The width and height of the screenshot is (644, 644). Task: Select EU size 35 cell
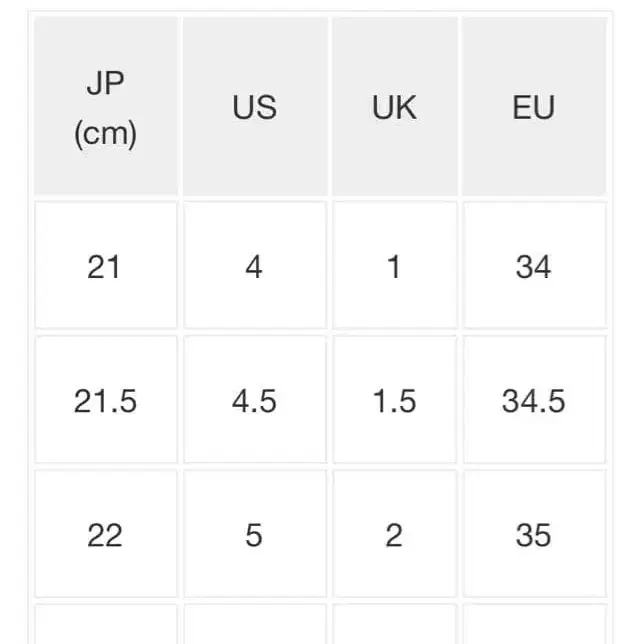pyautogui.click(x=533, y=534)
